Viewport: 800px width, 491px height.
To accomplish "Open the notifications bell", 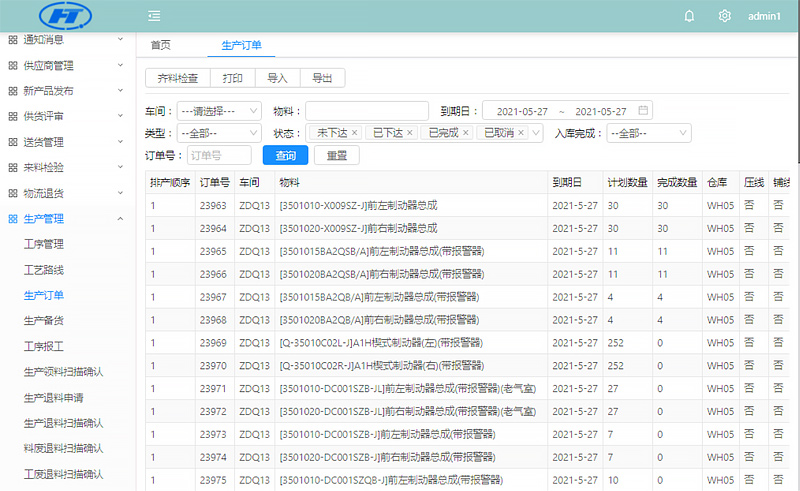I will coord(689,16).
